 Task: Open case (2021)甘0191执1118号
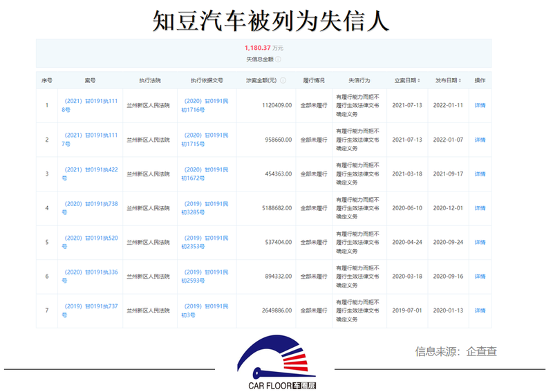click(90, 105)
